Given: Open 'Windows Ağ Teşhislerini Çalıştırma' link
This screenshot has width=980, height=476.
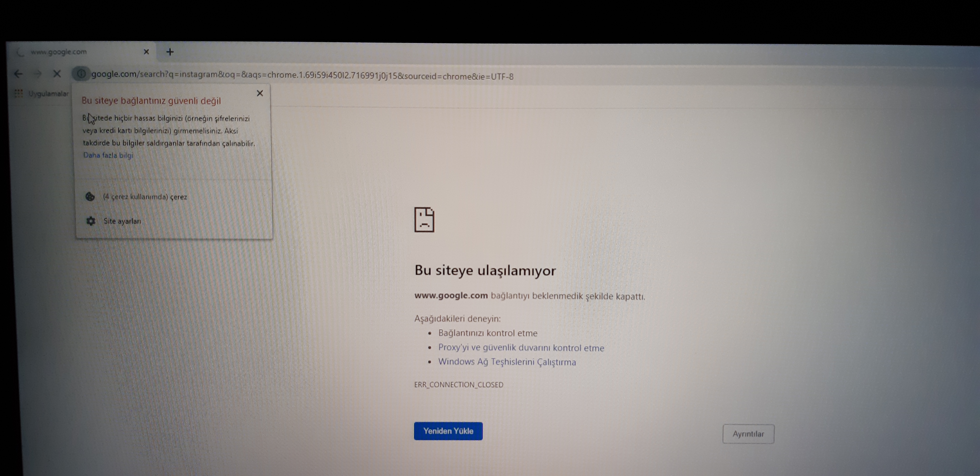Looking at the screenshot, I should [507, 361].
